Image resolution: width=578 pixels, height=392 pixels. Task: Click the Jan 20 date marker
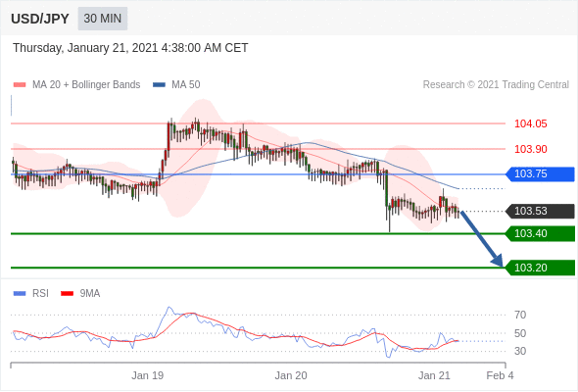tap(291, 375)
